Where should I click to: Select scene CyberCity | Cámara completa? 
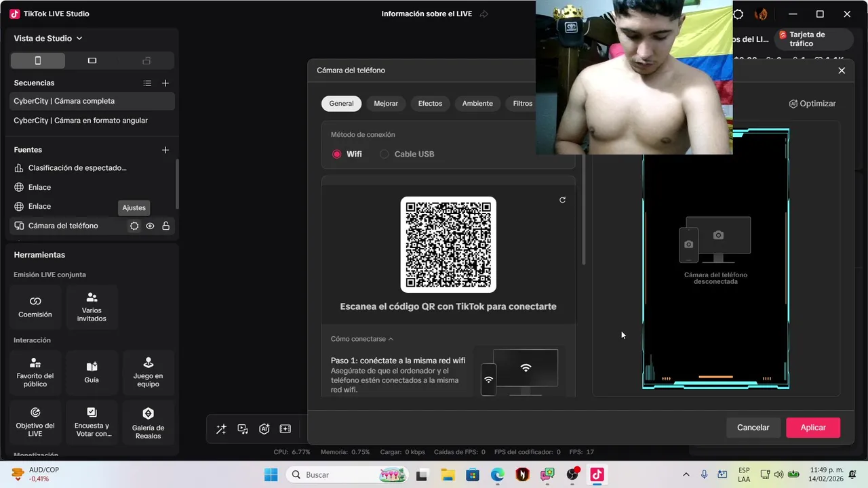coord(92,101)
